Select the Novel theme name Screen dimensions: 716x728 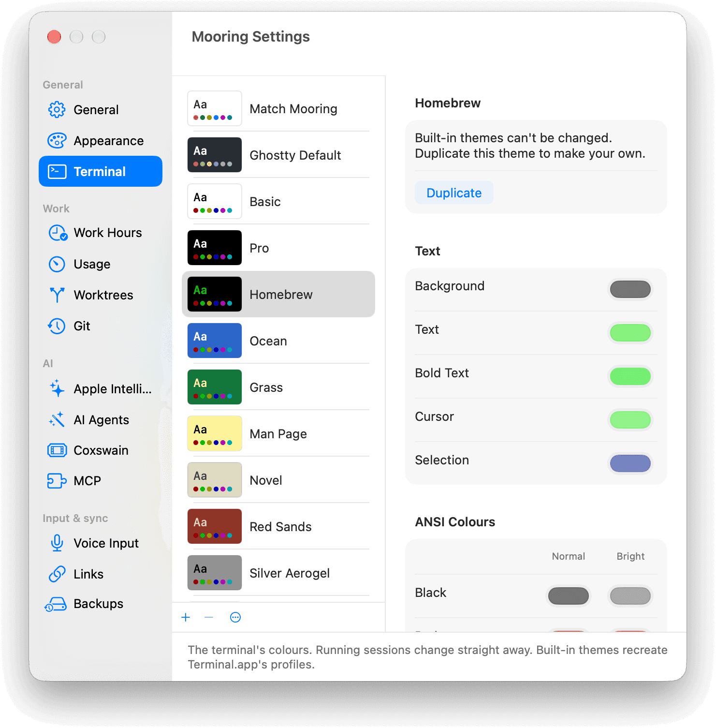(266, 480)
